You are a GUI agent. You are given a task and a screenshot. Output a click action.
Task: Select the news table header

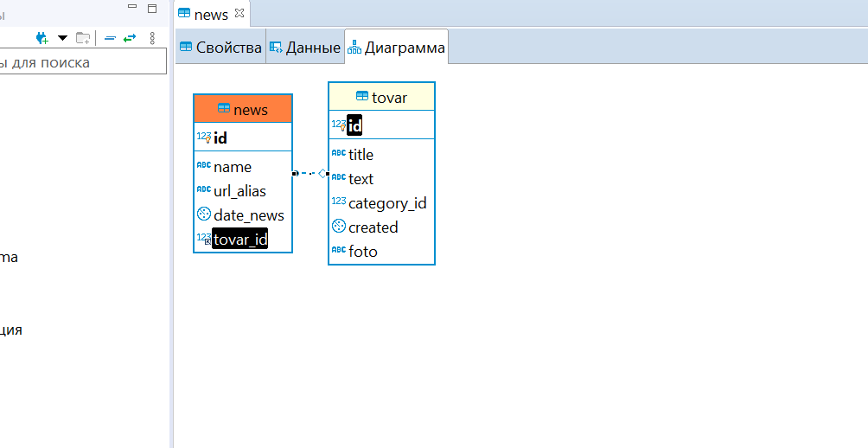243,109
